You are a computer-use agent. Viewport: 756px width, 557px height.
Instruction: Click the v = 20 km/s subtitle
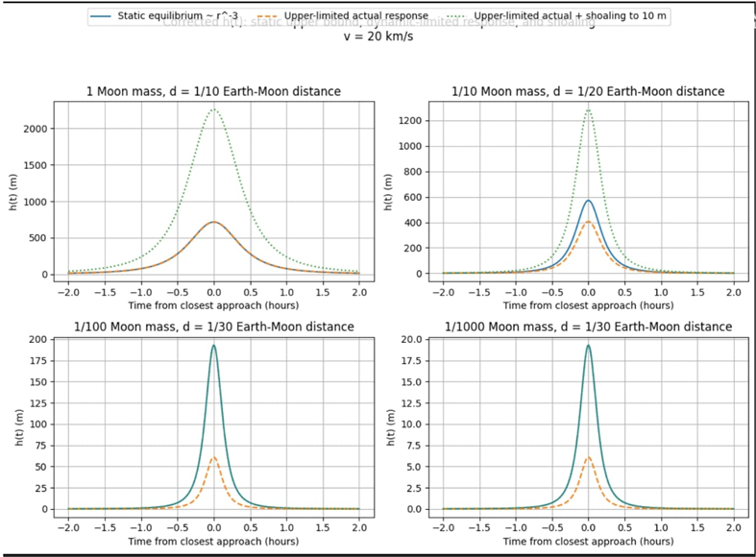point(378,36)
